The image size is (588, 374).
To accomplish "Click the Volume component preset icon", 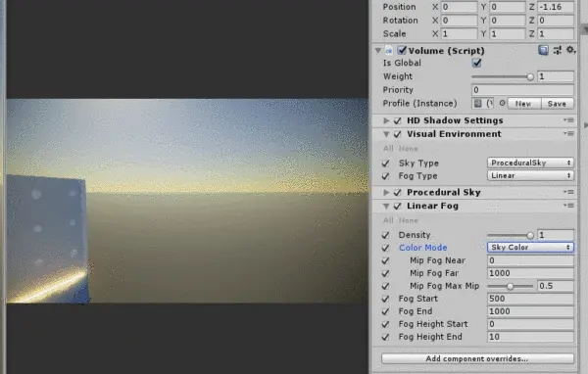I will (558, 50).
